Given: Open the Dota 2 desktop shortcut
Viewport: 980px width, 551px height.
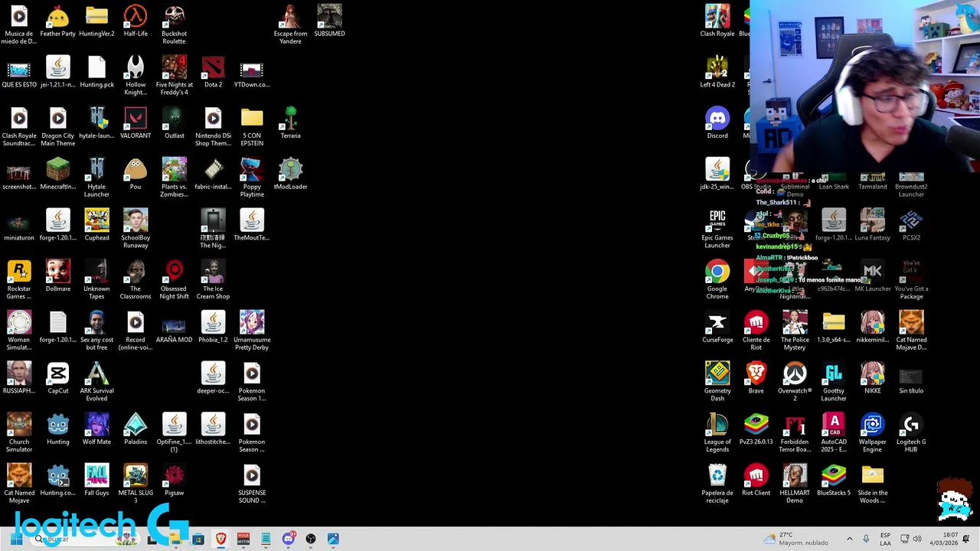Looking at the screenshot, I should (213, 72).
